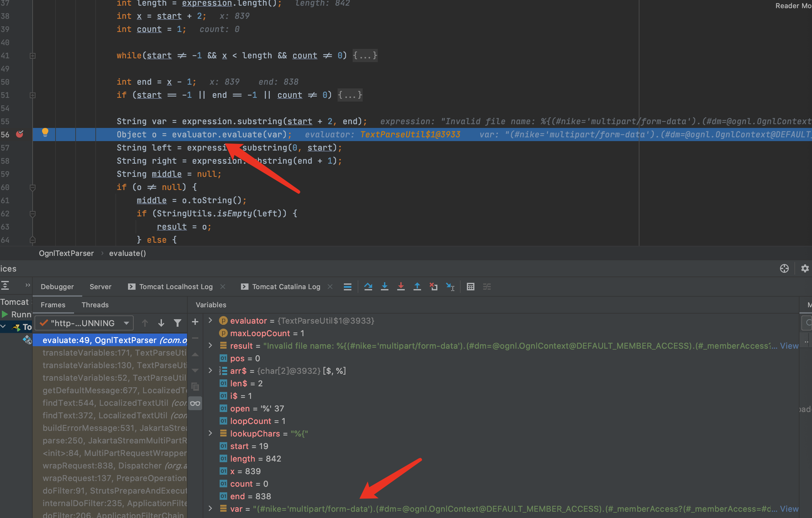This screenshot has height=518, width=812.
Task: Switch to the Debugger tab
Action: click(x=57, y=287)
